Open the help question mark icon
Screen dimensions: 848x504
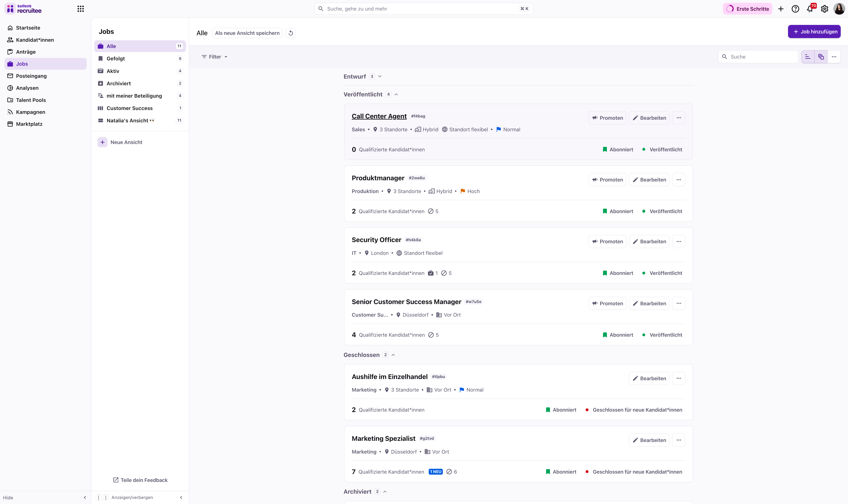click(795, 9)
